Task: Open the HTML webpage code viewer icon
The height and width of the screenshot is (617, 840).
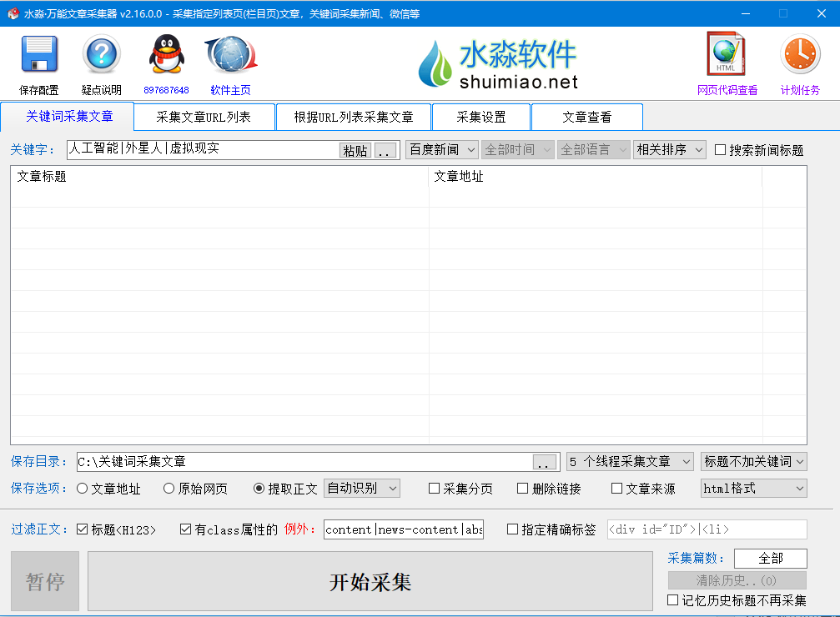Action: click(727, 55)
